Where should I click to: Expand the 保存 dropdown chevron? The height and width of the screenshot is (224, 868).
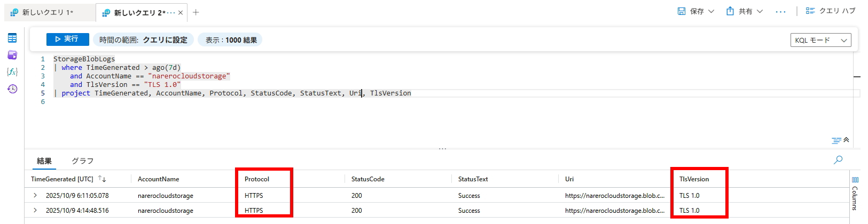(x=711, y=11)
